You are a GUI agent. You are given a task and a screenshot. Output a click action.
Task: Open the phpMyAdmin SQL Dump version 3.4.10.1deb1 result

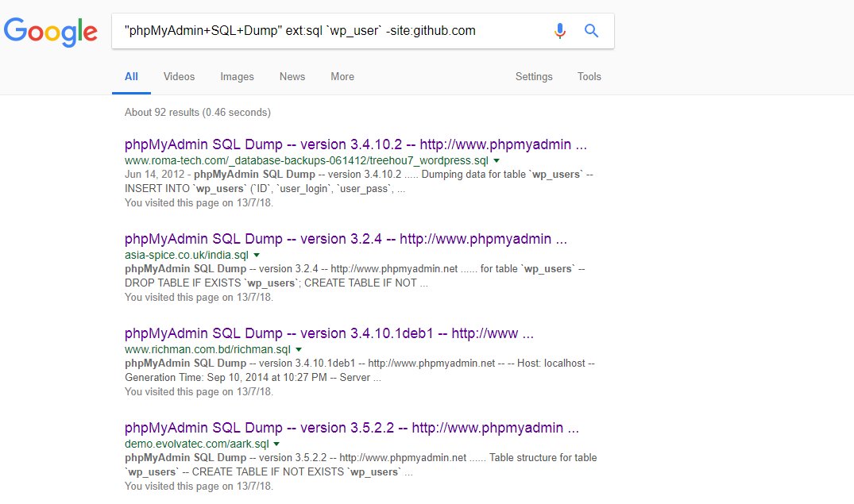point(329,333)
